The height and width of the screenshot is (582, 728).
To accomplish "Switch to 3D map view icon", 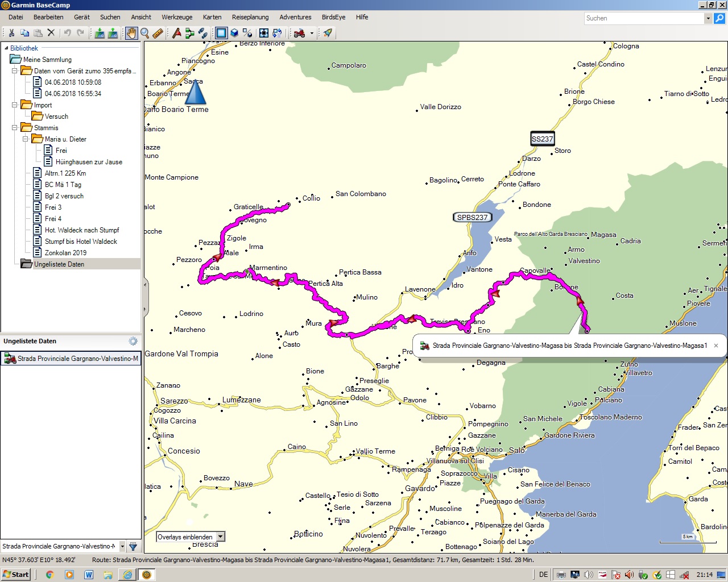I will tap(234, 33).
